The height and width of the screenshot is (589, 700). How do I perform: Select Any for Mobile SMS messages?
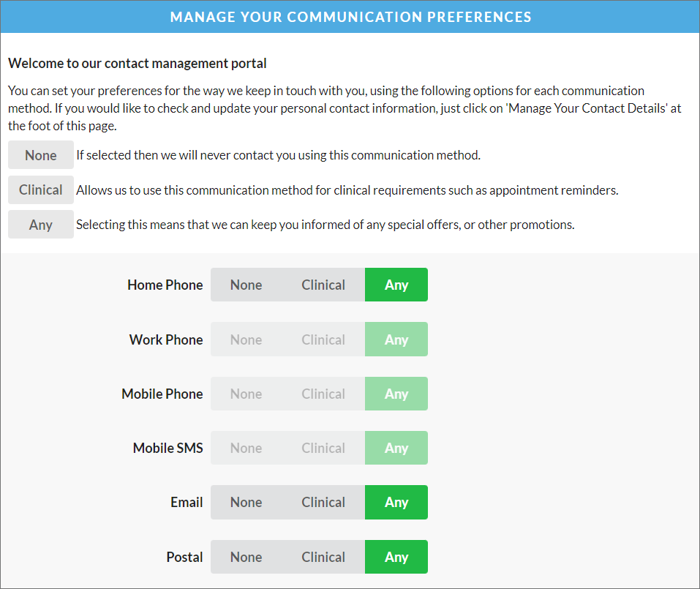[396, 448]
